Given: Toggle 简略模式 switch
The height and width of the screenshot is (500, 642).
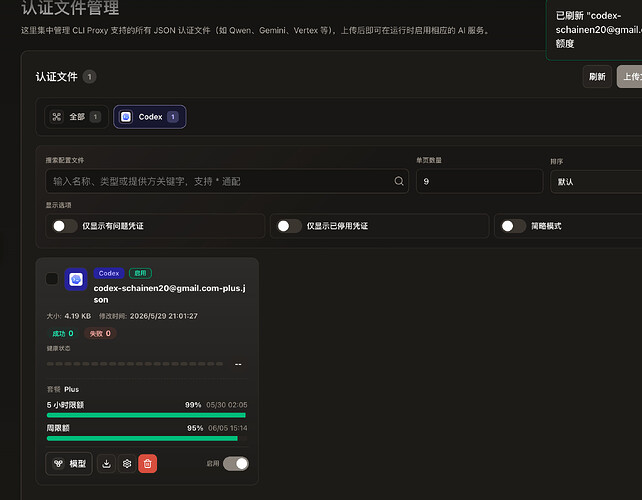Looking at the screenshot, I should pyautogui.click(x=513, y=226).
